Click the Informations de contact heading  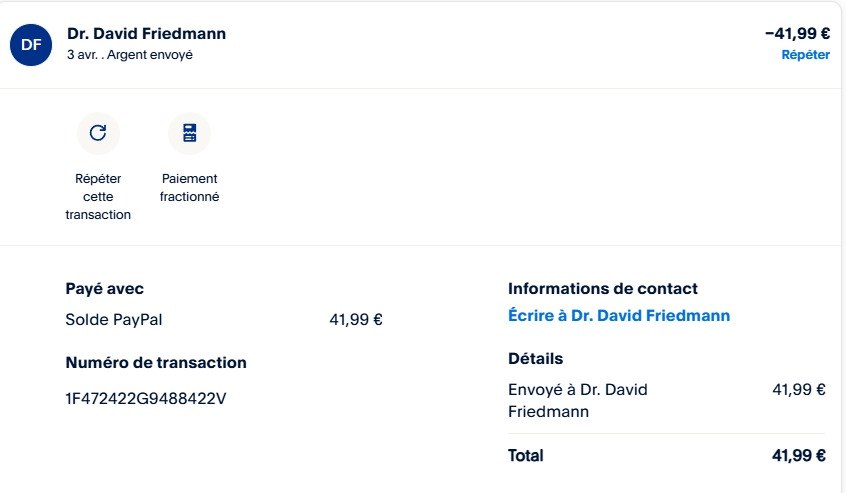tap(603, 289)
